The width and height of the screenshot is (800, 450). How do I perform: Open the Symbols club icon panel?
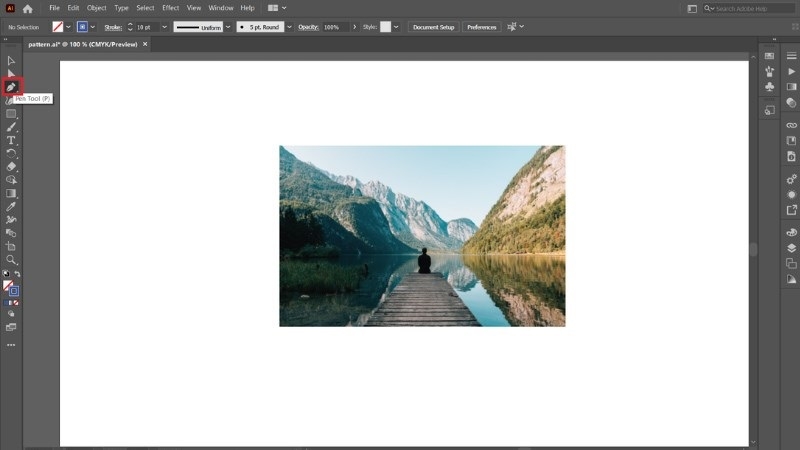tap(769, 87)
